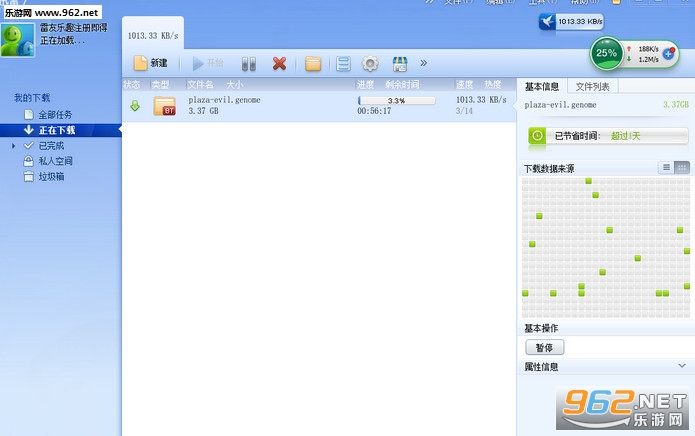The height and width of the screenshot is (436, 695).
Task: Click the 开始 start play icon
Action: point(198,63)
